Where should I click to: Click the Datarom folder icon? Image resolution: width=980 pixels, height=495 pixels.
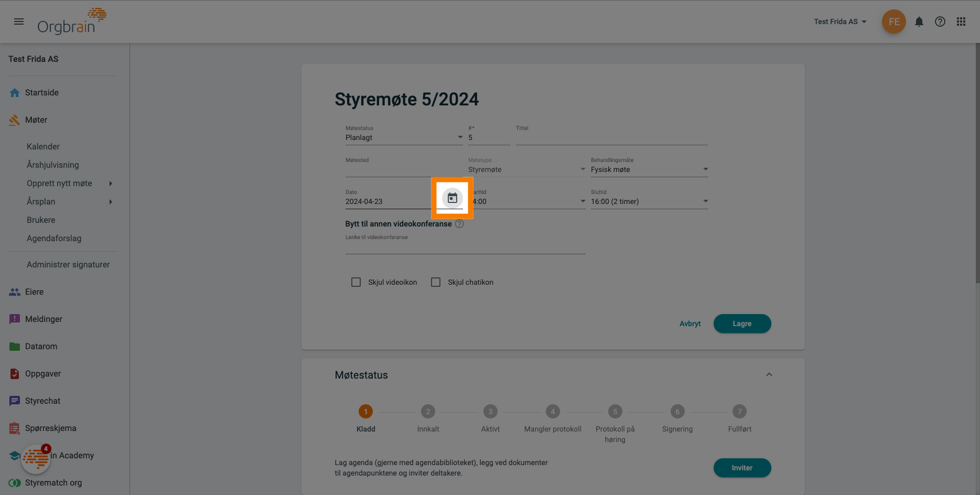click(x=15, y=347)
